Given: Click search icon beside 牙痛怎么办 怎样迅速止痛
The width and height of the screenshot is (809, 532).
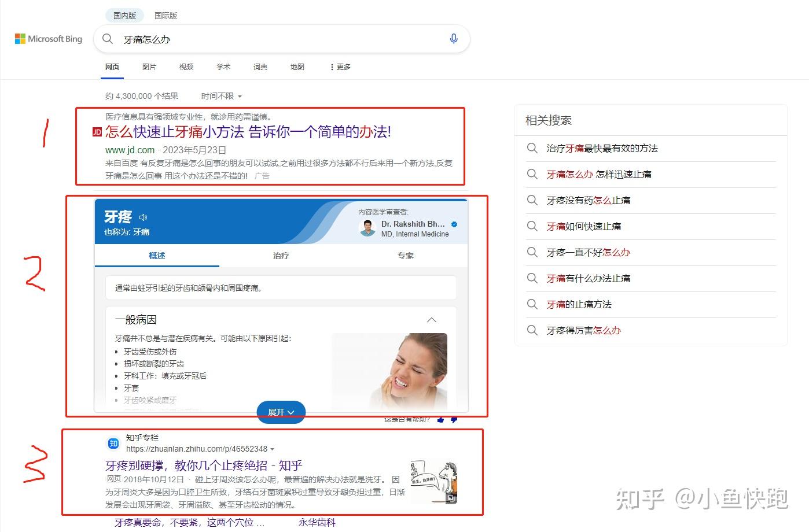Looking at the screenshot, I should click(532, 174).
